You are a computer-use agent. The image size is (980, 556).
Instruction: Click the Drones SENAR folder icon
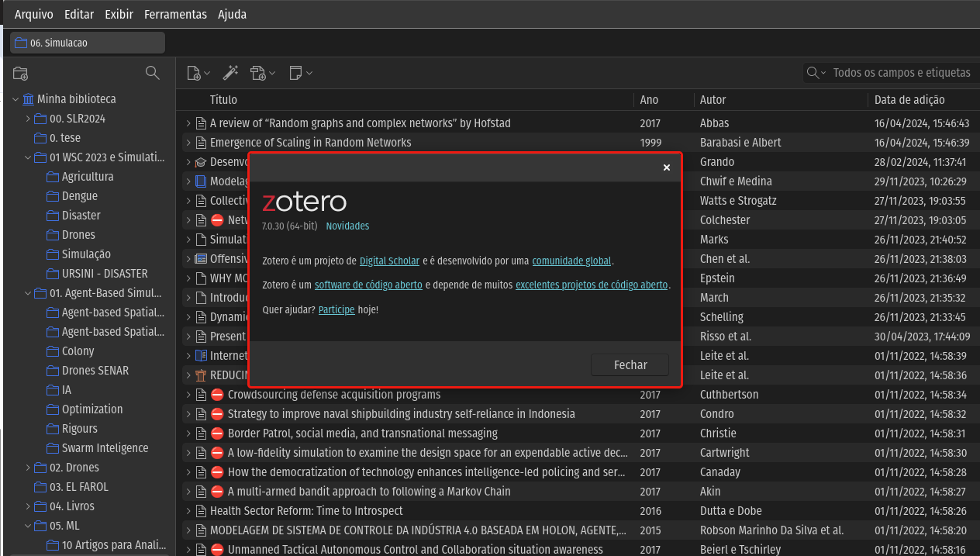[x=53, y=371]
